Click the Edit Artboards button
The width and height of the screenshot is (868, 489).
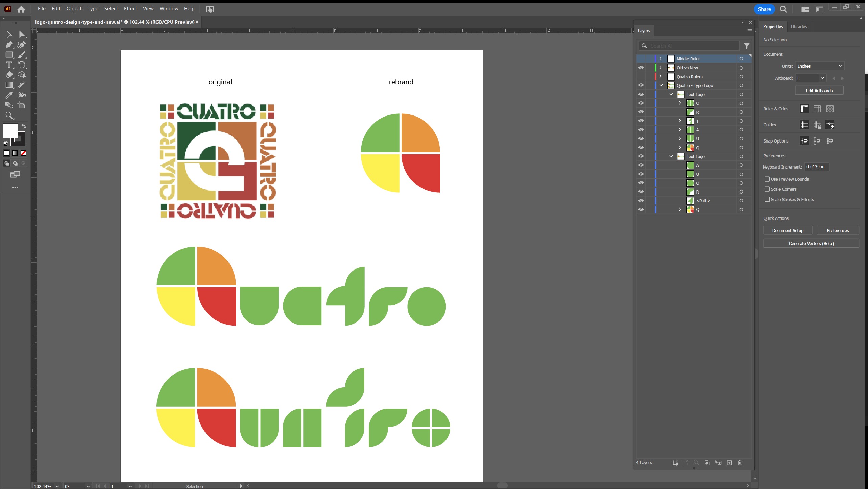tap(819, 91)
